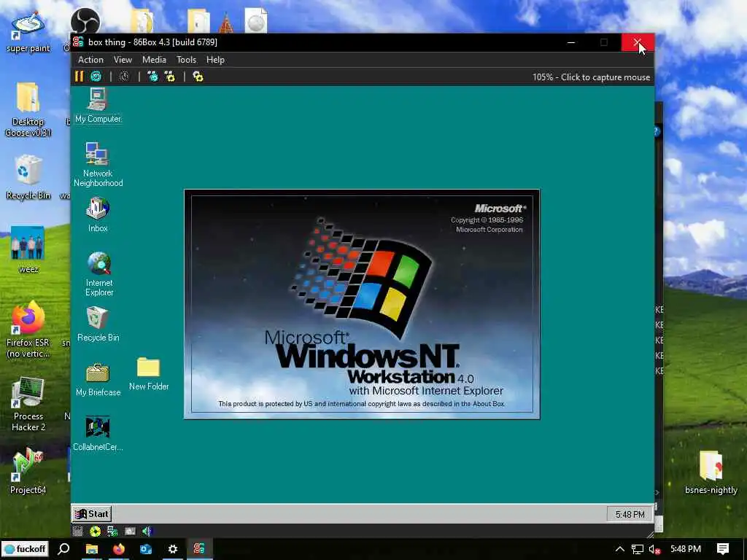Select Project64 shortcut on host desktop
This screenshot has height=560, width=747.
point(28,472)
